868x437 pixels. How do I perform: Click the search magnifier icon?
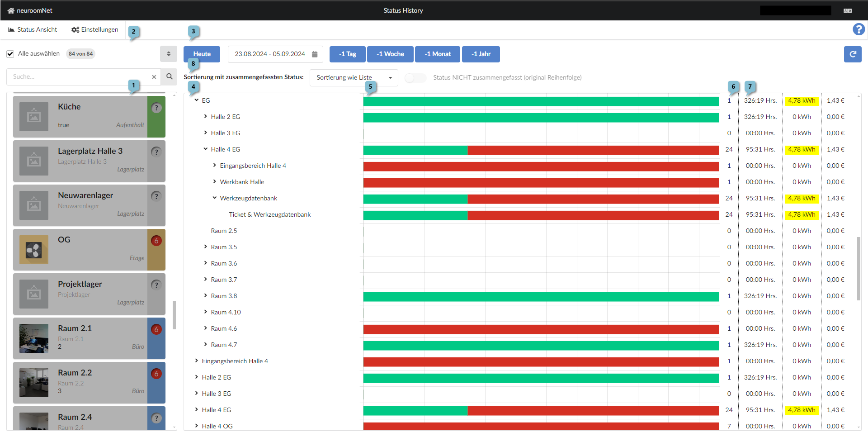tap(170, 77)
